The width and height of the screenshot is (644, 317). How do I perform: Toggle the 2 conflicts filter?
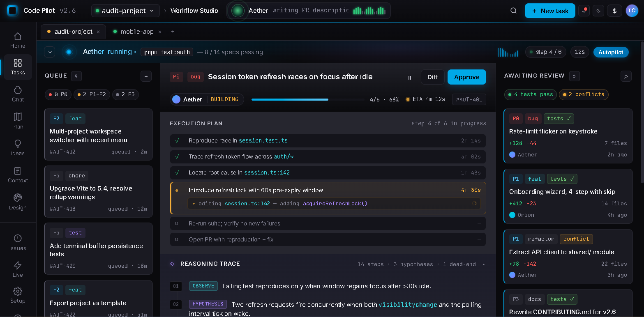click(584, 94)
